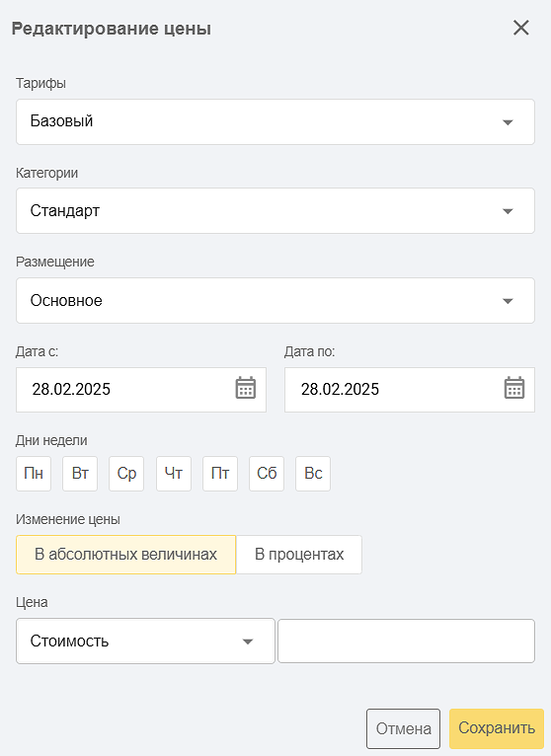Select the В абсолютных величинах option

pos(126,555)
